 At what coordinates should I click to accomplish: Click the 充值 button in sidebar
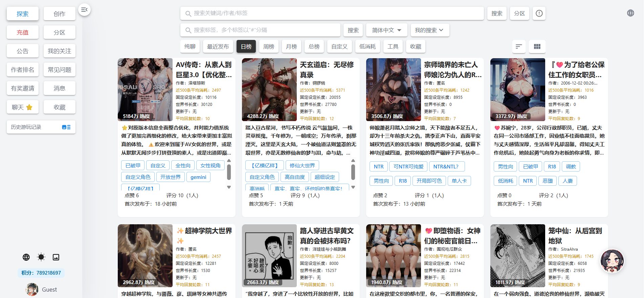pos(23,32)
